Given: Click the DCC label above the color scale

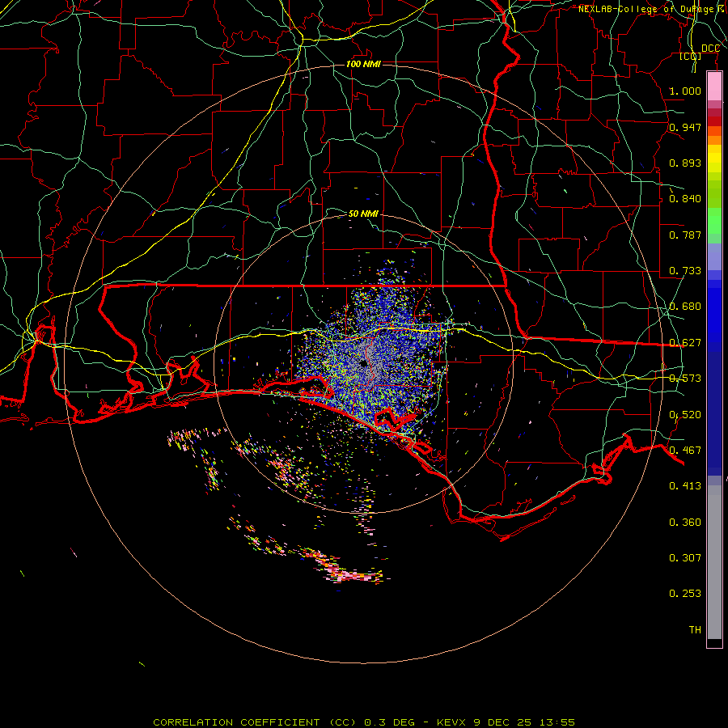Looking at the screenshot, I should coord(710,49).
